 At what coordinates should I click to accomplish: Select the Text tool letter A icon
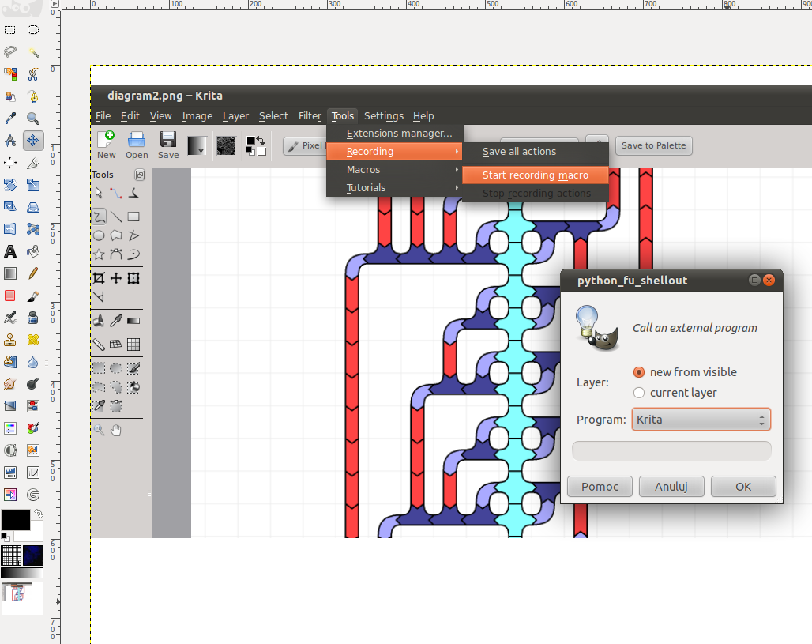tap(9, 251)
